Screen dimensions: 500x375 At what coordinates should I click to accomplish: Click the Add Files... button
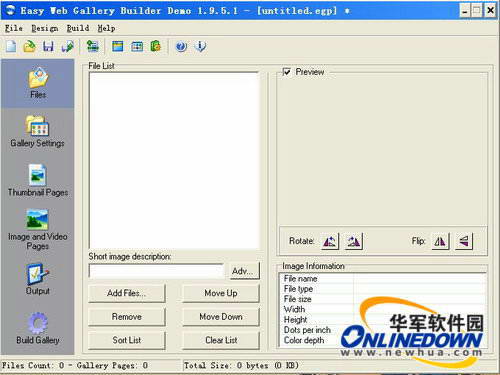tap(127, 293)
